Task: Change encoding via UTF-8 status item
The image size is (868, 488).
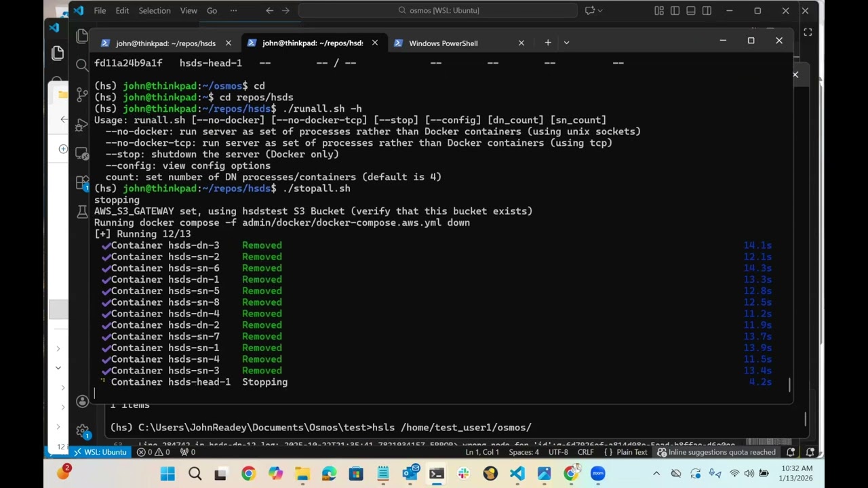Action: pos(558,452)
